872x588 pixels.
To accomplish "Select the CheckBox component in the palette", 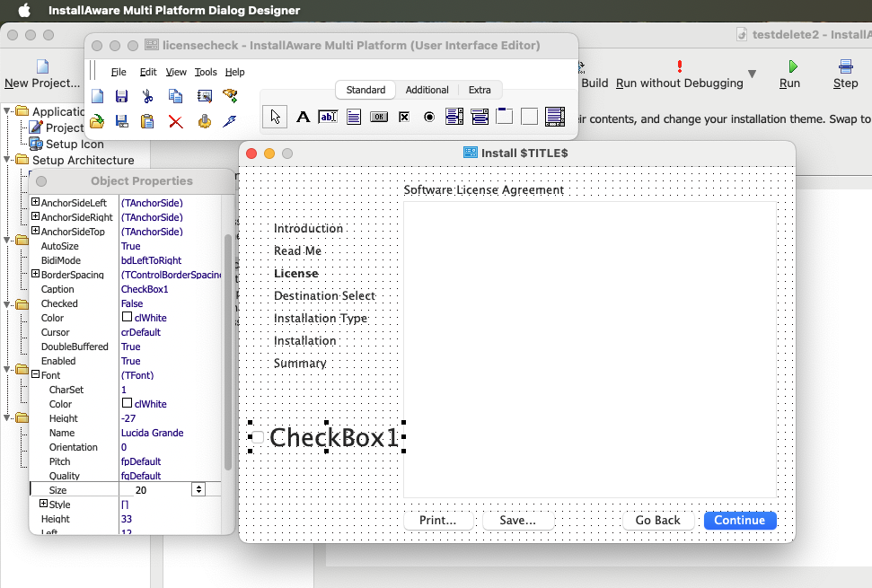I will click(x=404, y=117).
